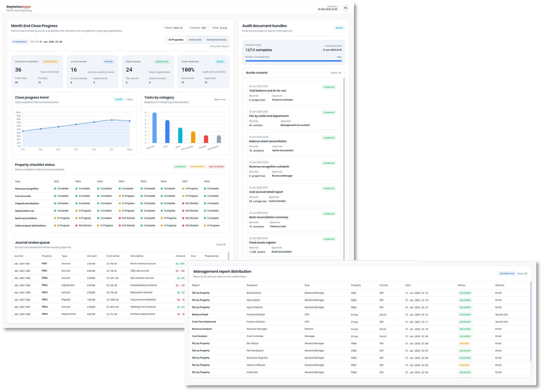
Task: Toggle the NOT STARTED filter chip
Action: (x=216, y=167)
